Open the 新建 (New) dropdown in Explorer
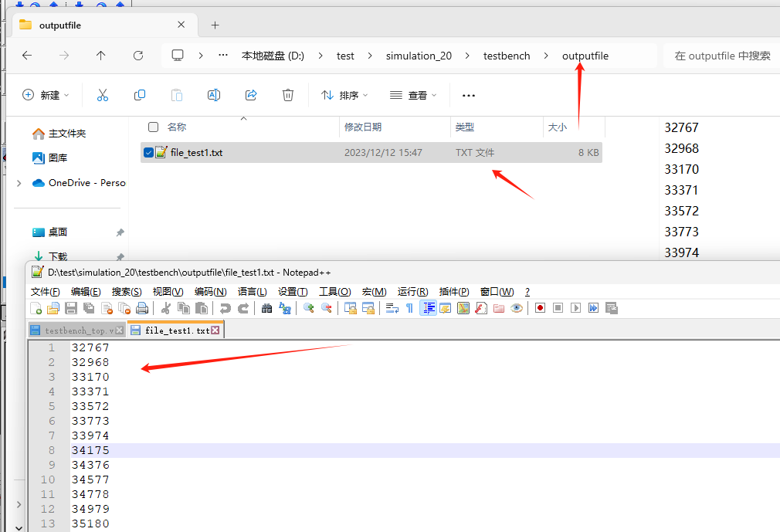This screenshot has width=780, height=532. coord(46,95)
